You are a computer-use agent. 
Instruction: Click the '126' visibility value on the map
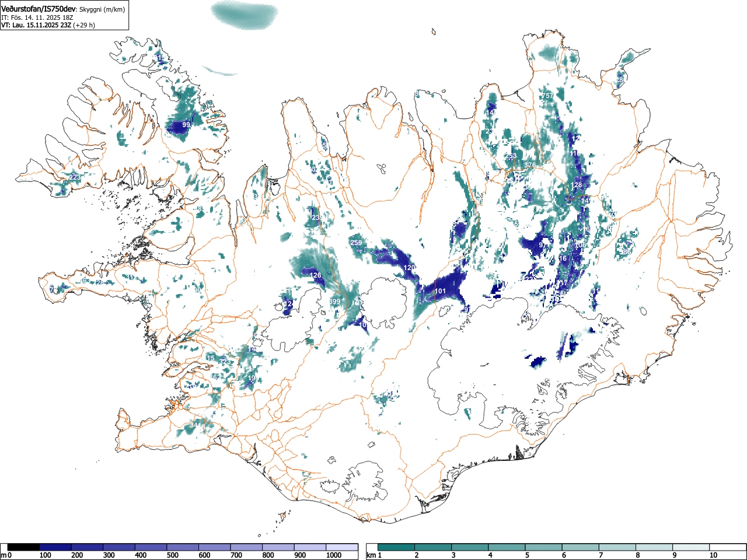coord(316,275)
